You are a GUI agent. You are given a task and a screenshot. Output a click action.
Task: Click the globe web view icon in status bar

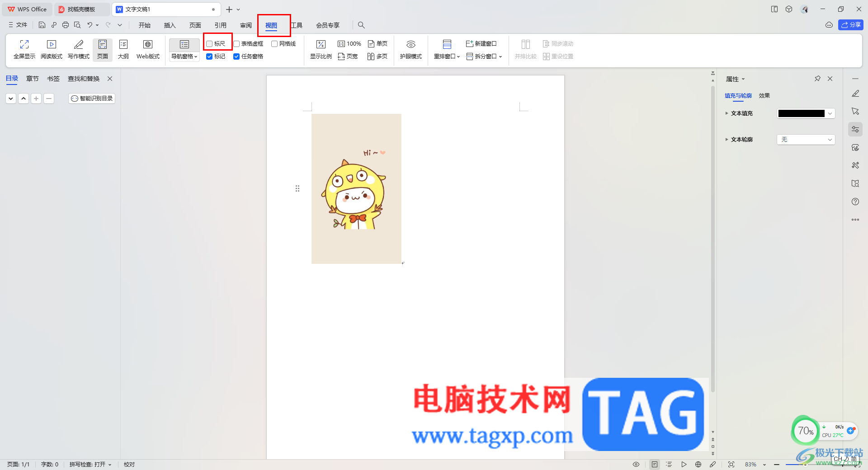coord(698,465)
